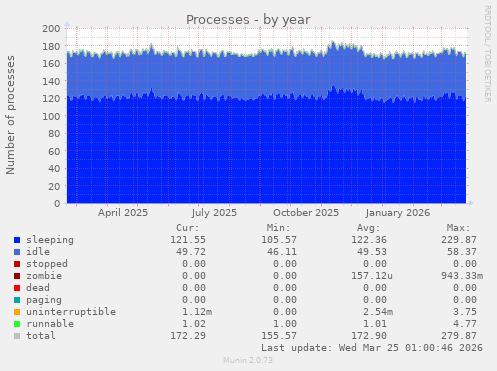Click the 'idle' legend label
Screen dimensions: 497x371
coord(38,252)
